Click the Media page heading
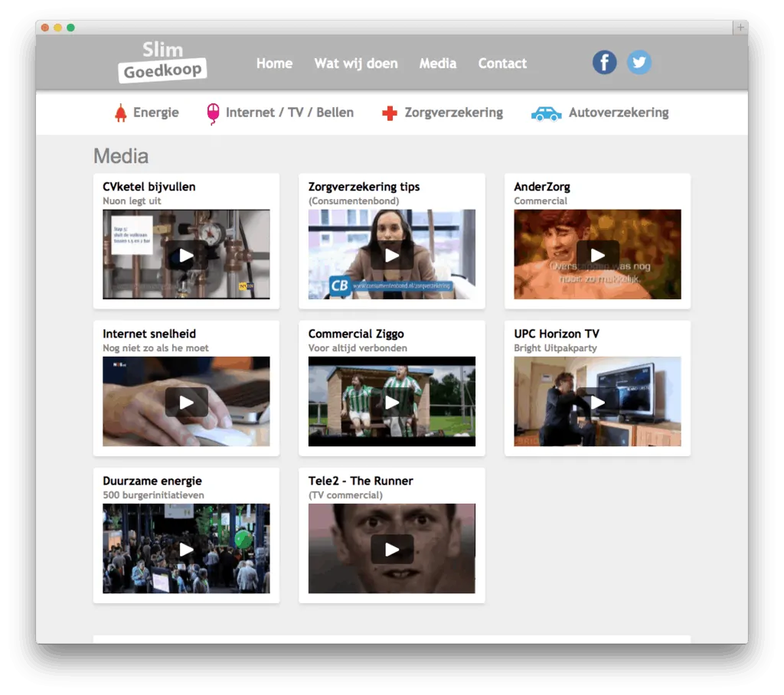The height and width of the screenshot is (695, 784). [121, 156]
